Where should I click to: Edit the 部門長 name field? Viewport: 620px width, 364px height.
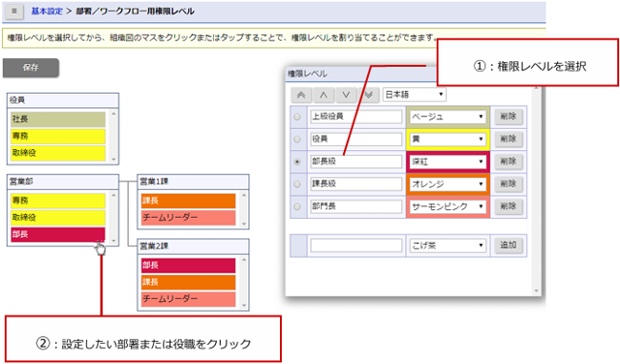(x=356, y=207)
